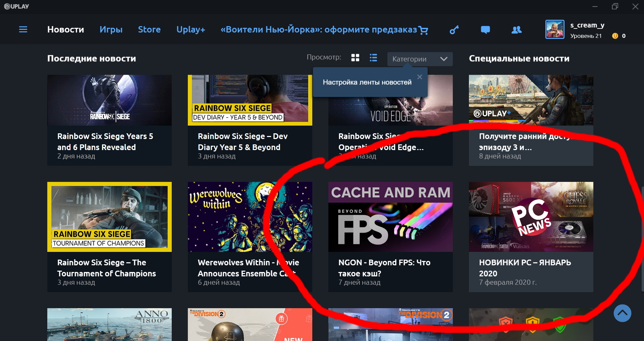This screenshot has width=644, height=341.
Task: Open the friends list icon
Action: point(516,30)
